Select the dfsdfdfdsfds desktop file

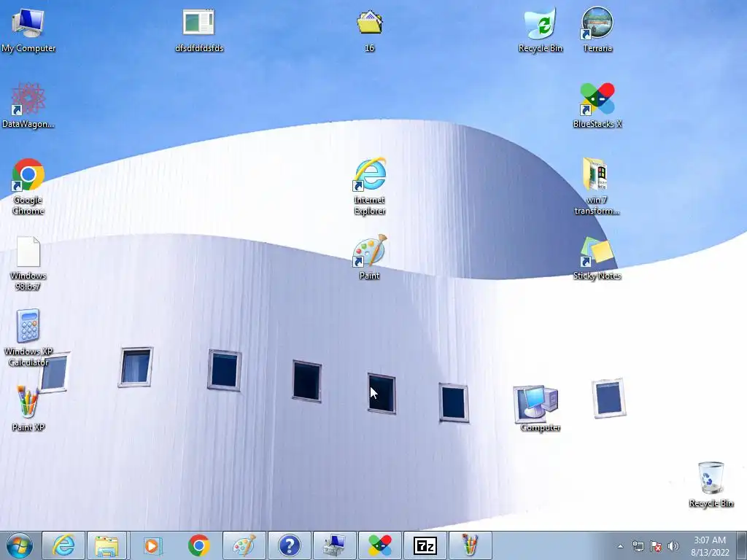198,29
